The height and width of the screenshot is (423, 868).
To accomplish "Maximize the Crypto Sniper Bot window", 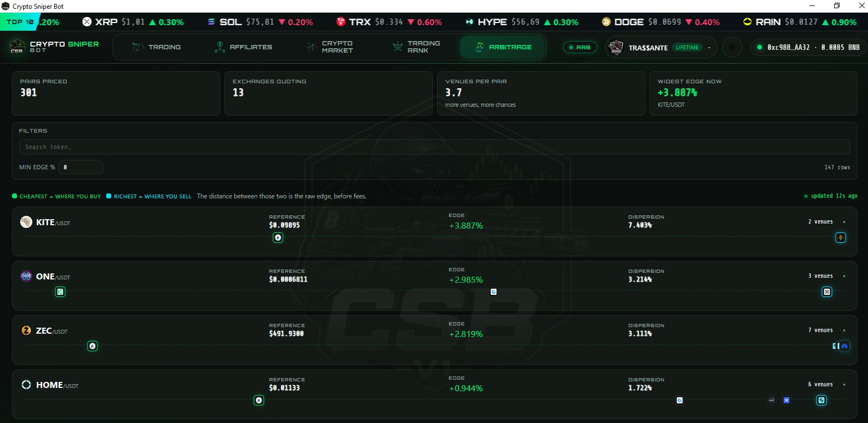I will [837, 6].
